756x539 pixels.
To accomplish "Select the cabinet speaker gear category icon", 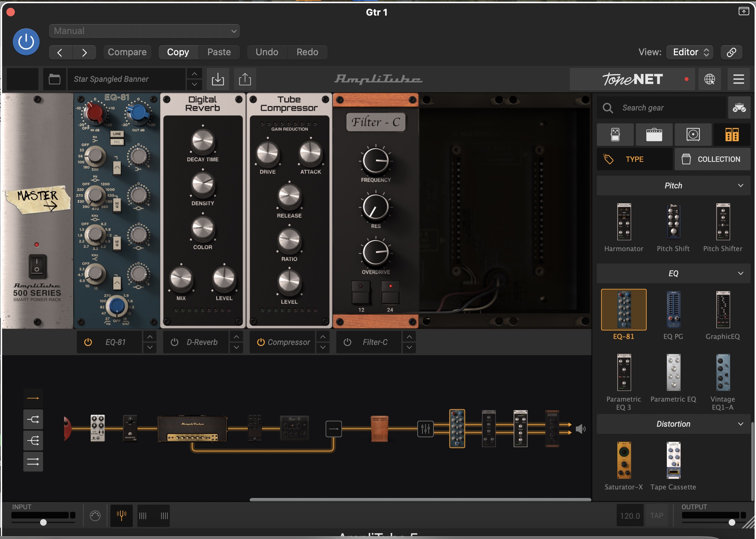I will point(693,135).
